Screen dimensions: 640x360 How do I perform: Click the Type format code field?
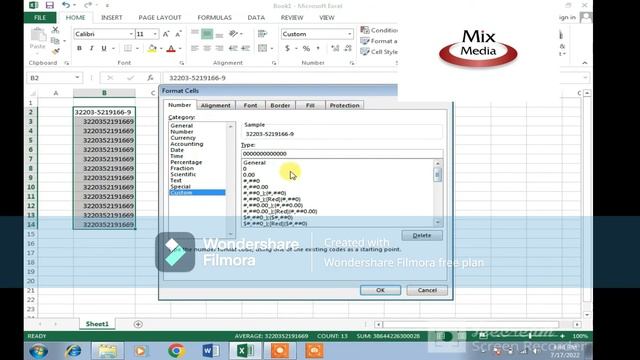342,154
